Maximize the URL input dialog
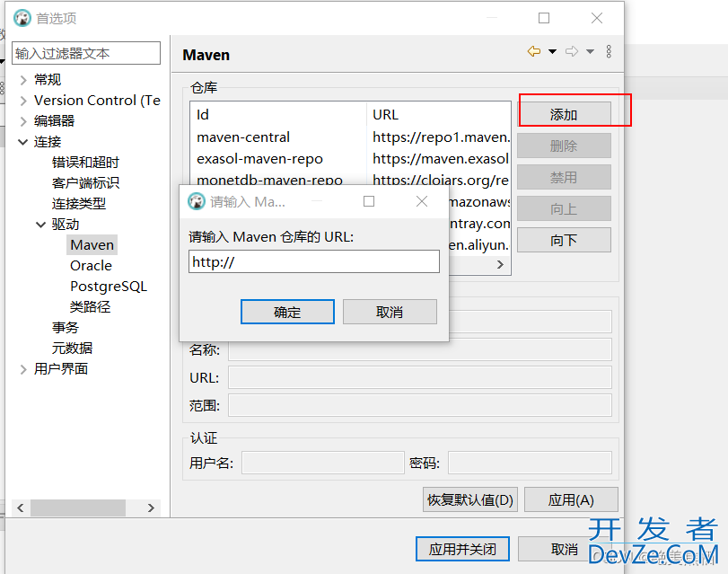The height and width of the screenshot is (574, 728). pyautogui.click(x=369, y=201)
